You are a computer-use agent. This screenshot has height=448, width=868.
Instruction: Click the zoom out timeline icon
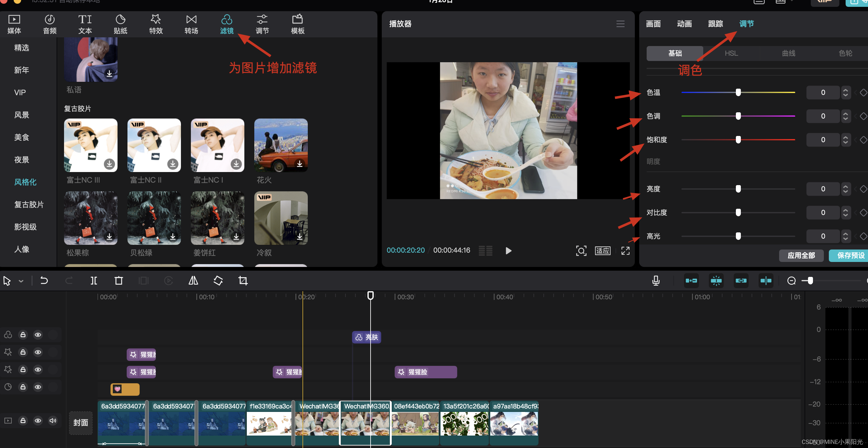[x=791, y=280]
